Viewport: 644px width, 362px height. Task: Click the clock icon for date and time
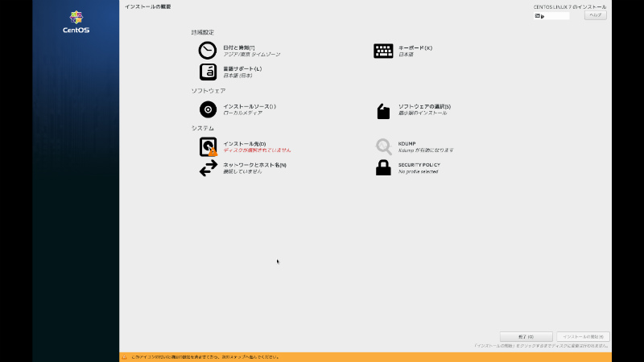tap(208, 50)
